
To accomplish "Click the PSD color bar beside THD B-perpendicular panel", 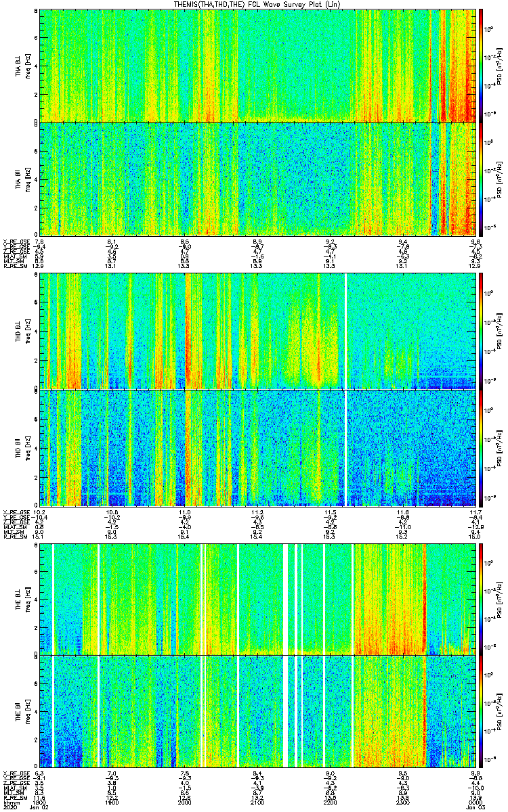I will click(x=481, y=332).
